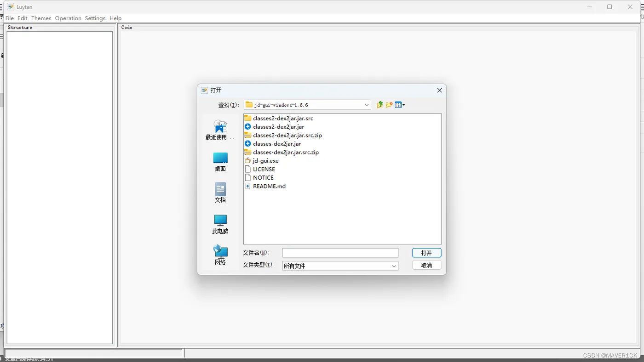Expand the 查找 folder location dropdown
This screenshot has width=644, height=362.
click(367, 105)
